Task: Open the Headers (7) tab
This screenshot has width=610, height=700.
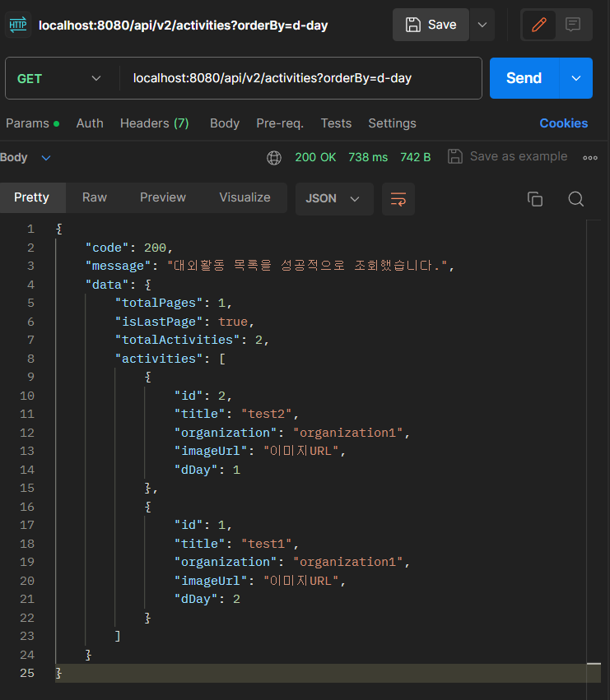Action: [x=155, y=123]
